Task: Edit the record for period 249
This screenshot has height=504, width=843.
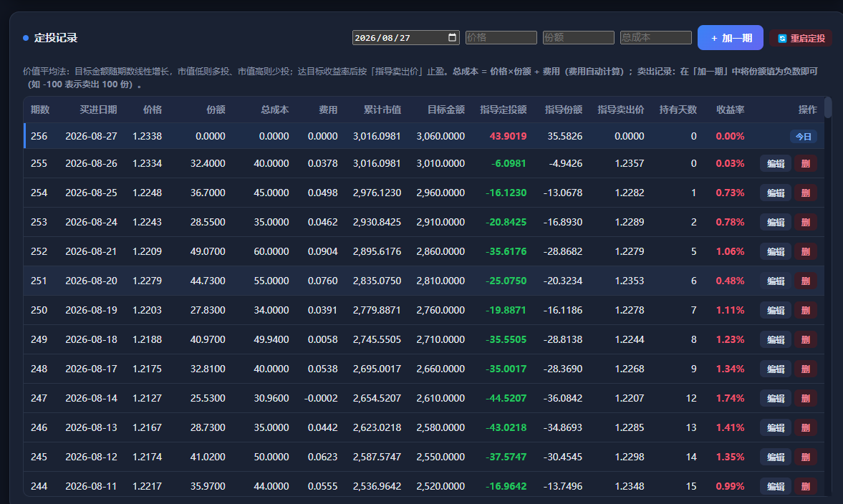Action: click(775, 339)
